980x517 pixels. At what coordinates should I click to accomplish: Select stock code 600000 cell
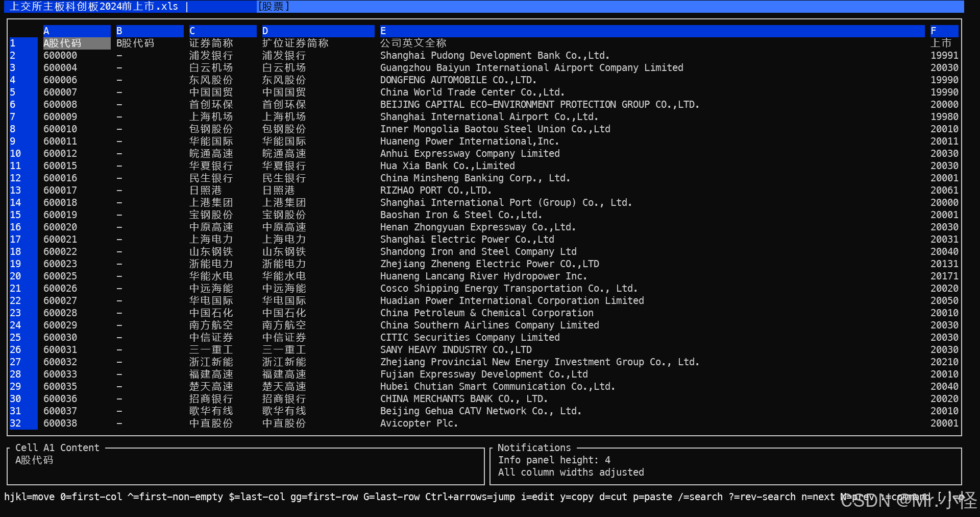coord(60,55)
